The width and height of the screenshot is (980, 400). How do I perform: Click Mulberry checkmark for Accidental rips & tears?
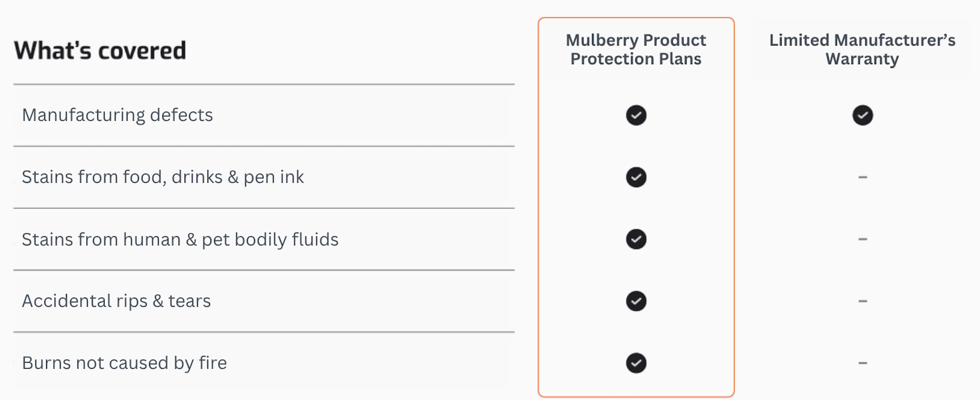coord(636,301)
